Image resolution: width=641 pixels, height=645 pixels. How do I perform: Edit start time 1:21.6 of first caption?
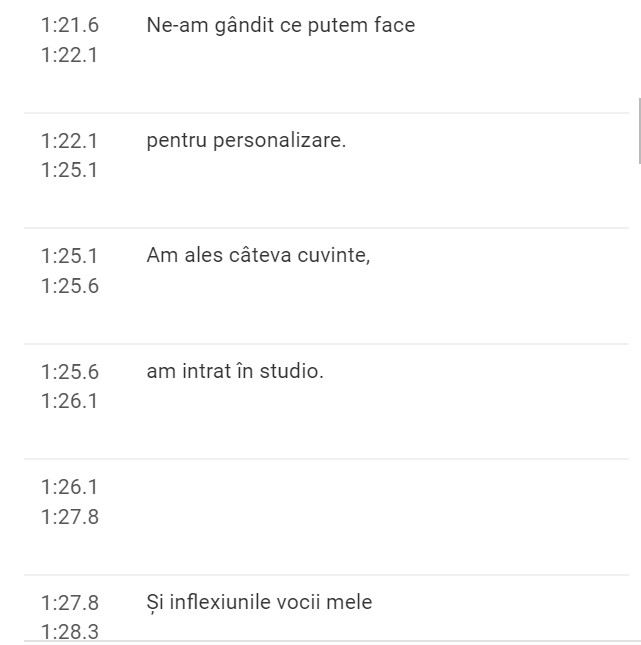(x=70, y=25)
